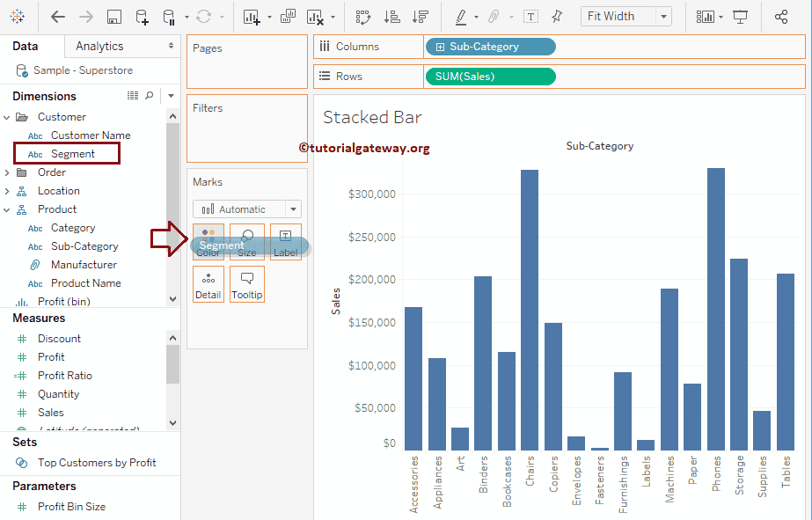This screenshot has height=520, width=812.
Task: Select the Data pane tab
Action: (25, 46)
